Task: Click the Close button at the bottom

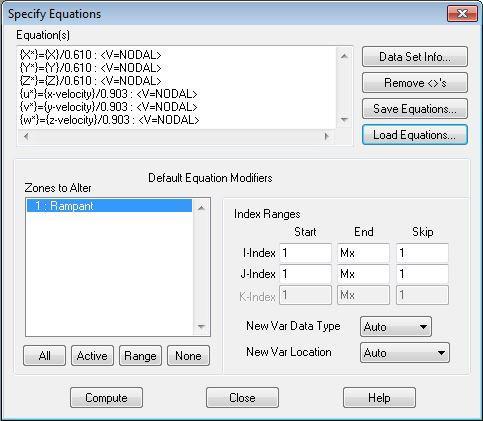Action: (242, 398)
